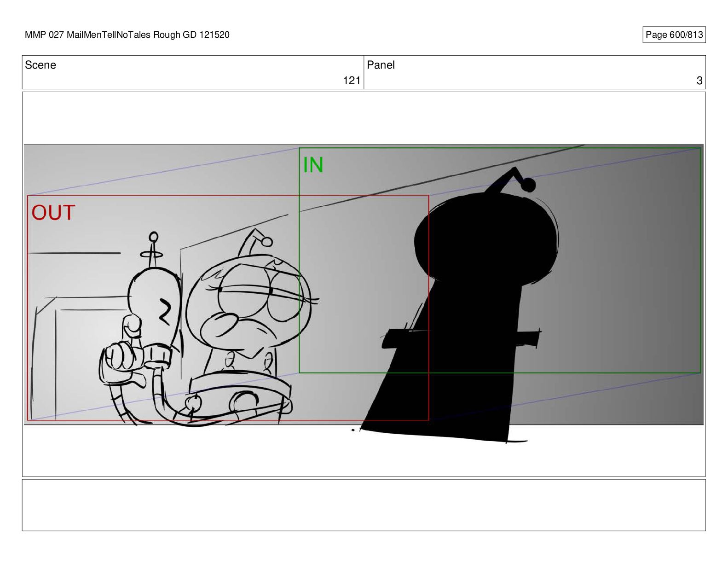Click the empty notes box below the panel
The image size is (728, 564).
[364, 505]
